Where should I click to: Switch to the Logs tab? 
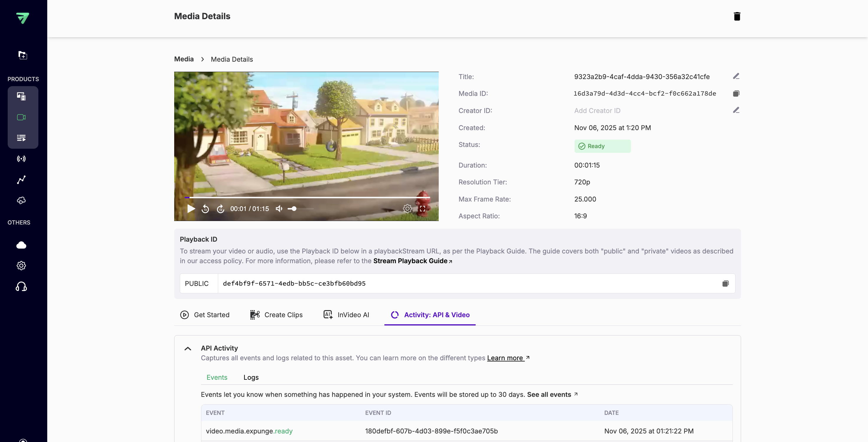point(251,377)
